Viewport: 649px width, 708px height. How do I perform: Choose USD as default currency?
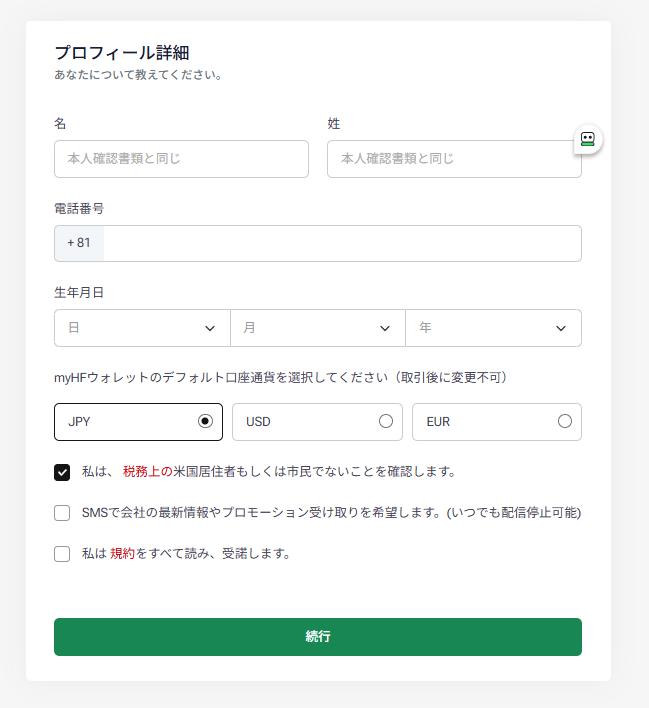pos(385,422)
